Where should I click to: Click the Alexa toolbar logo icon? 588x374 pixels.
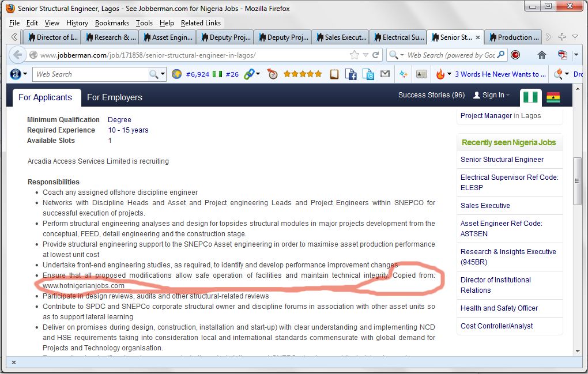point(15,74)
